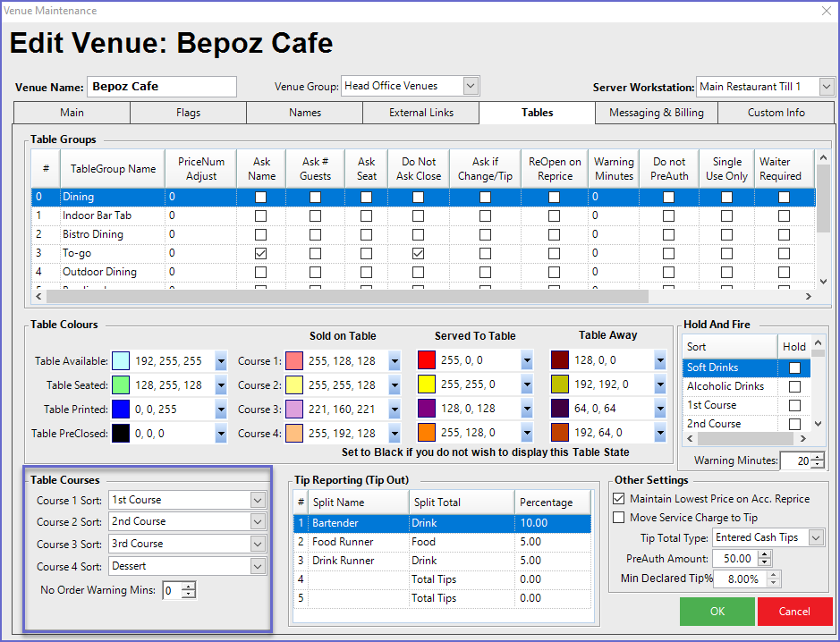The image size is (840, 642).
Task: Check Hold for 1st Course
Action: point(795,405)
